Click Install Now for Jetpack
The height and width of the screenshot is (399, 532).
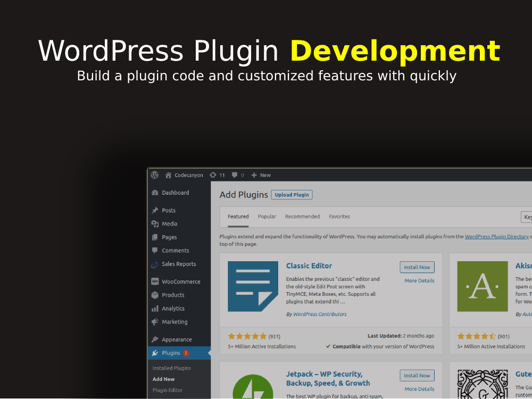417,375
